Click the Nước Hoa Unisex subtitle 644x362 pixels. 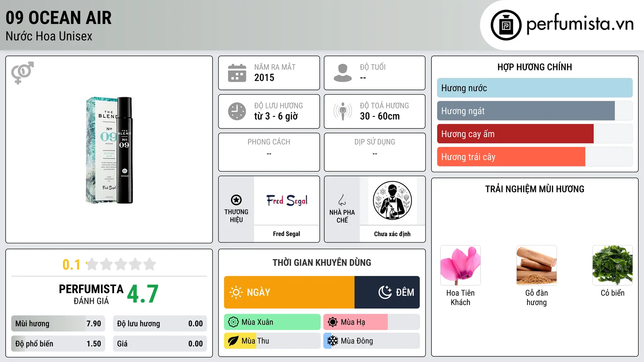(x=49, y=36)
